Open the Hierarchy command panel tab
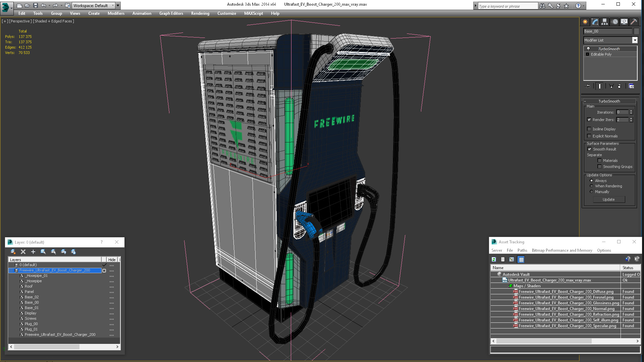Screen dimensions: 644x362 click(605, 22)
